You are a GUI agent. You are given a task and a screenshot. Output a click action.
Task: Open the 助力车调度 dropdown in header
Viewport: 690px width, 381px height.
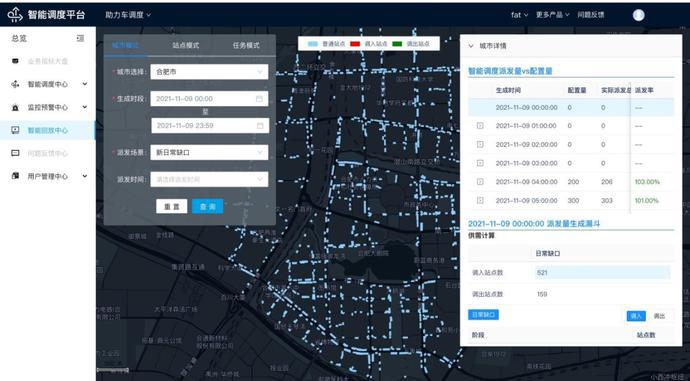pos(128,15)
